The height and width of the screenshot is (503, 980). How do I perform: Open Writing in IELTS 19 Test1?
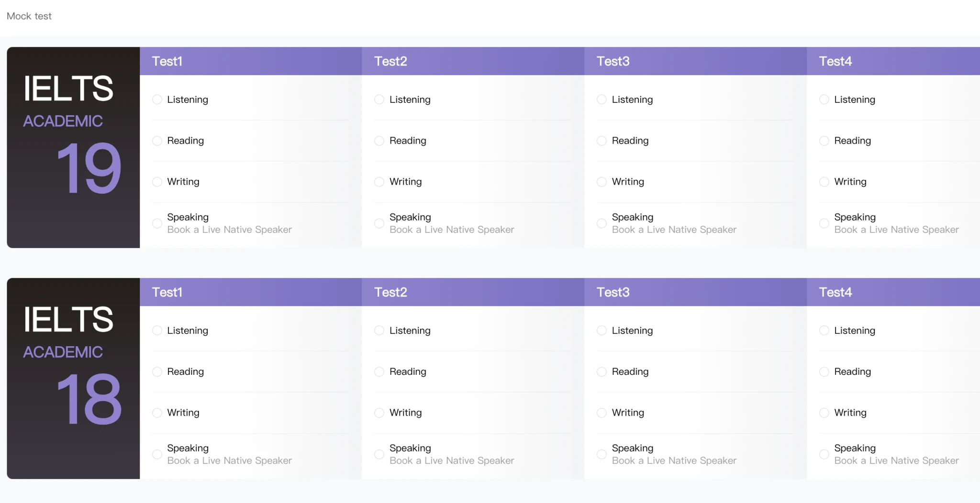pos(183,182)
